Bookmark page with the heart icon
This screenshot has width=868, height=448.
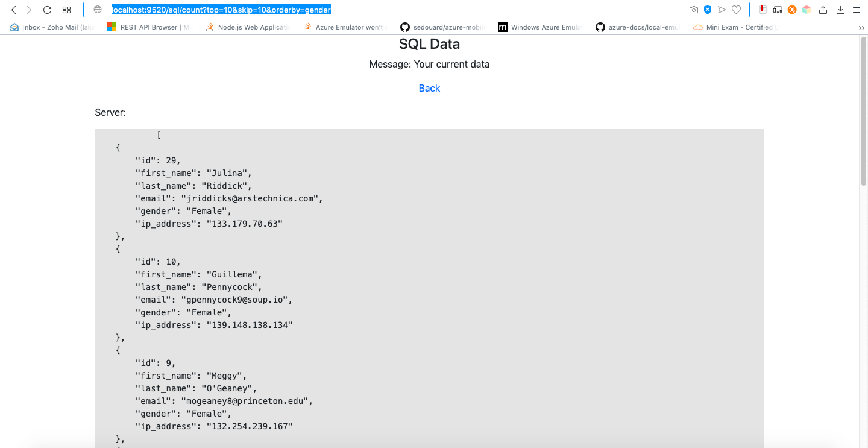click(736, 10)
